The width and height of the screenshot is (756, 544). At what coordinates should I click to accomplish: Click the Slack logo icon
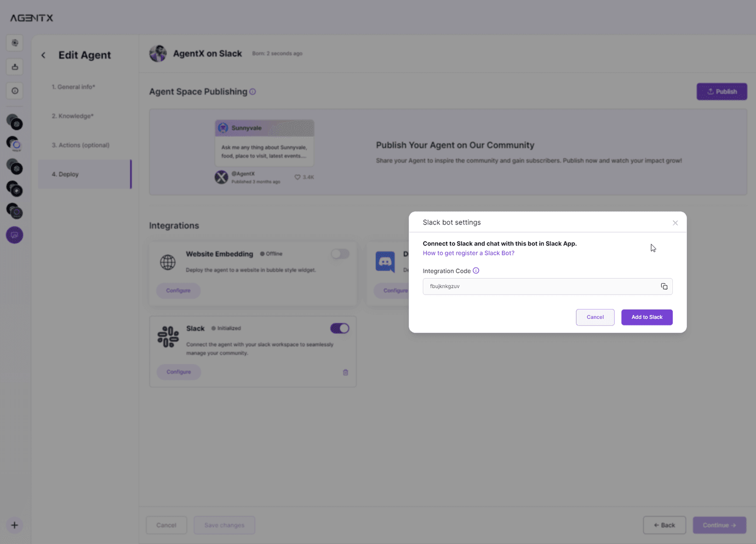pos(168,337)
